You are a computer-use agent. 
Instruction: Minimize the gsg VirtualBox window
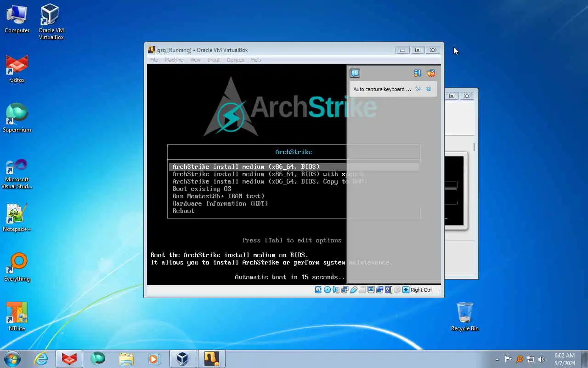(x=402, y=50)
